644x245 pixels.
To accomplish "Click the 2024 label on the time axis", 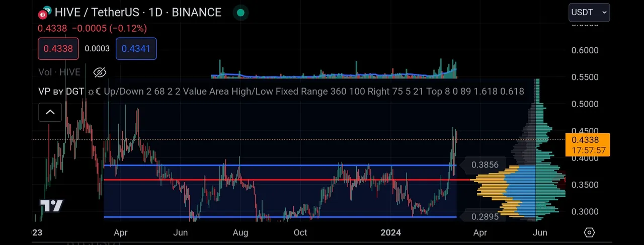I will tap(391, 232).
